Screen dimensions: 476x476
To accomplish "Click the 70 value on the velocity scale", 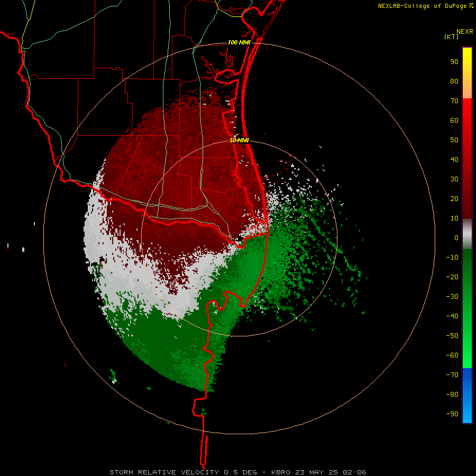I will click(x=454, y=101).
